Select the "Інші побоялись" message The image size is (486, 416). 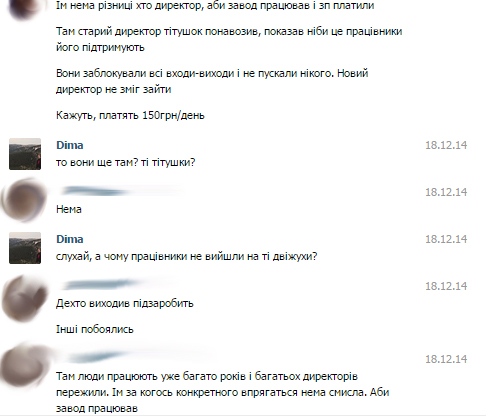[x=95, y=329]
